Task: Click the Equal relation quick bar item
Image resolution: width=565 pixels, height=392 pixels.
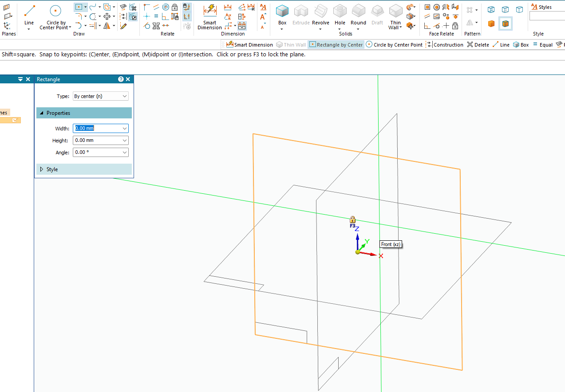Action: tap(542, 45)
